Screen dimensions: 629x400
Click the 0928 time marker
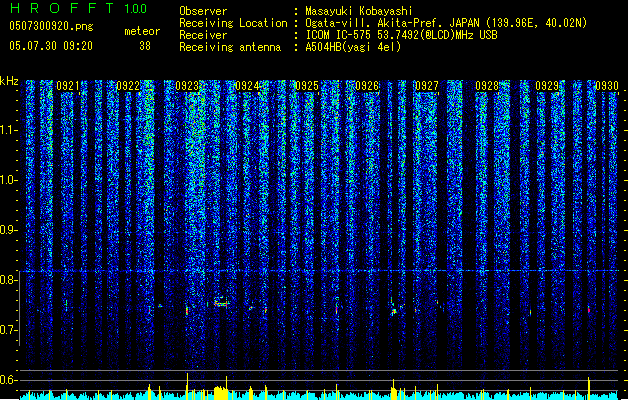[x=487, y=86]
